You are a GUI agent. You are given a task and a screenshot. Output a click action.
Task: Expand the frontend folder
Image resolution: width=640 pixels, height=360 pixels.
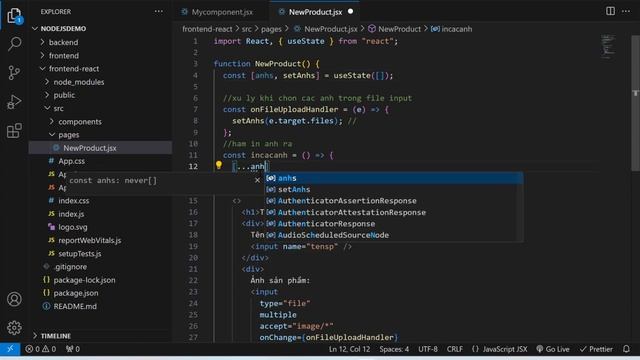click(x=100, y=56)
